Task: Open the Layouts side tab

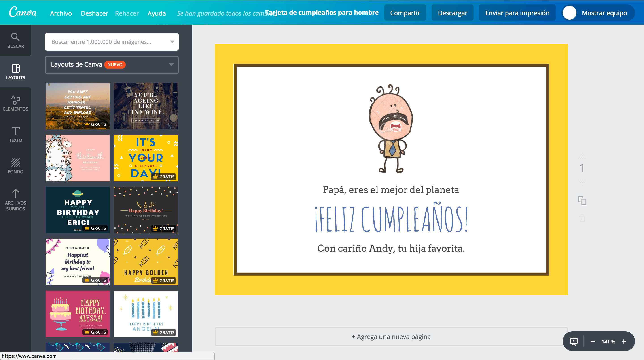Action: point(15,72)
